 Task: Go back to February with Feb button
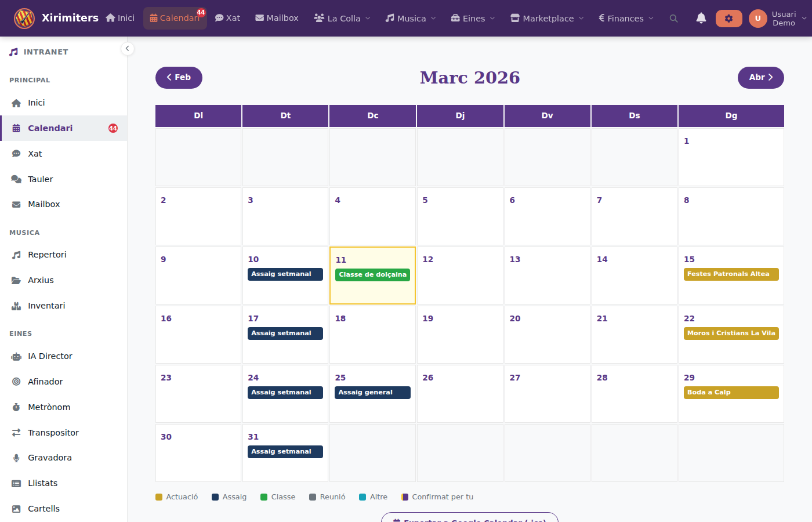click(x=179, y=77)
